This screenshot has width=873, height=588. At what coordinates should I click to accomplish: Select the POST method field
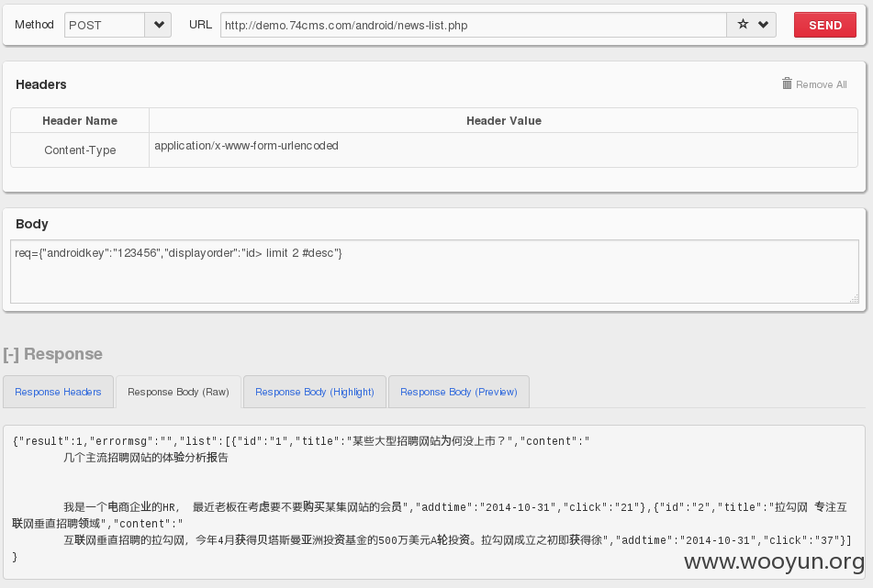click(x=105, y=25)
